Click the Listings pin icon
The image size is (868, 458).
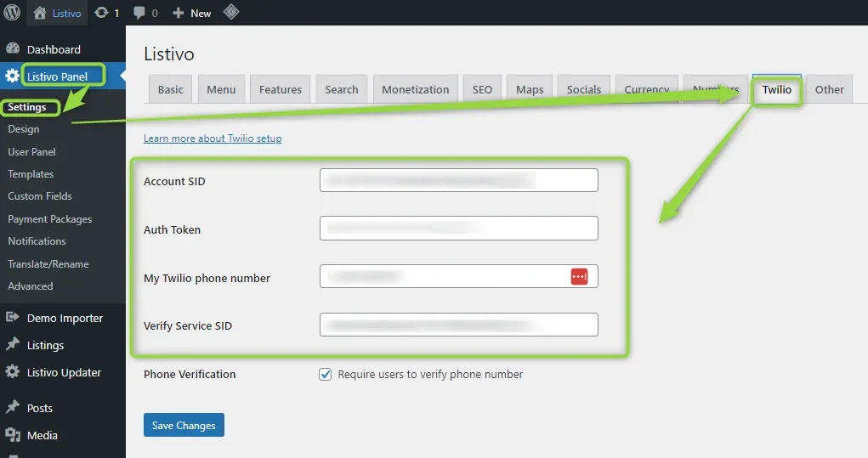pos(12,344)
